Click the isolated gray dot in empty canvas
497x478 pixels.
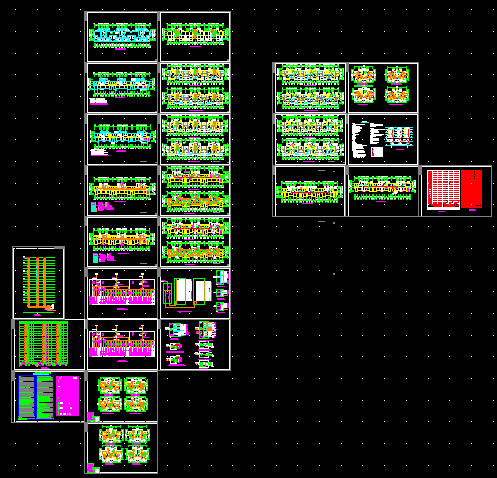(x=334, y=274)
